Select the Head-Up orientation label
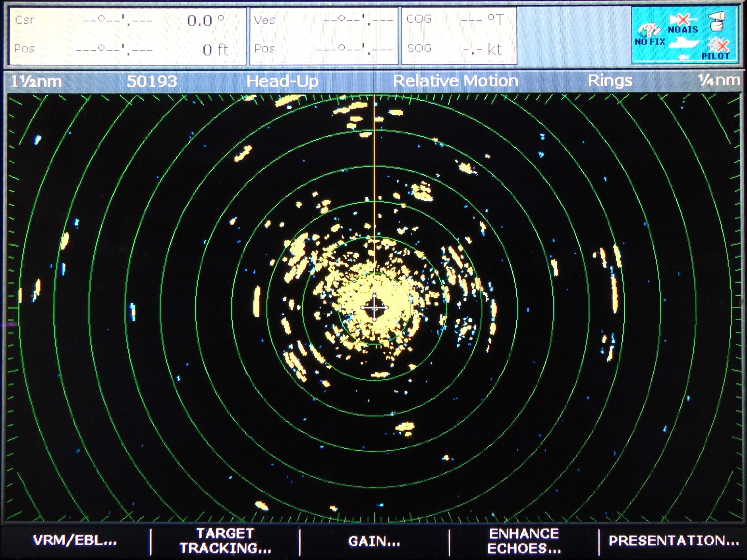Screen dimensions: 747x560 tap(282, 81)
